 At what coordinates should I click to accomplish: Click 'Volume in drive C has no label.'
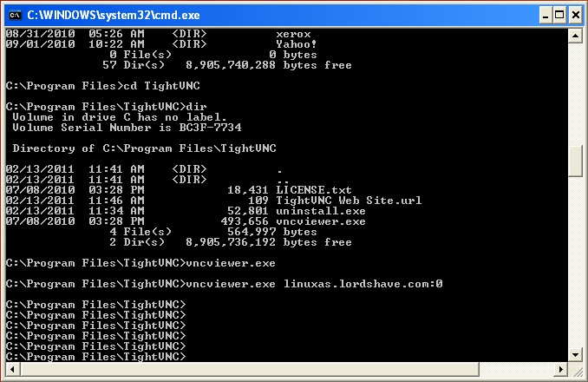[x=120, y=117]
